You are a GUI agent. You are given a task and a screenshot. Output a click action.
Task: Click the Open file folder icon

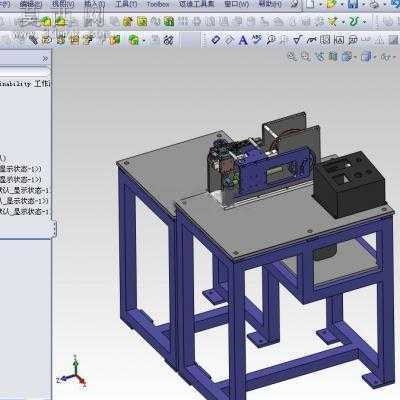pos(332,4)
